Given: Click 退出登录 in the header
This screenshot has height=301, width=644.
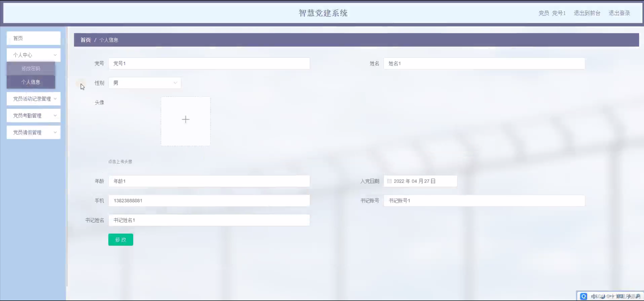Looking at the screenshot, I should [x=619, y=13].
